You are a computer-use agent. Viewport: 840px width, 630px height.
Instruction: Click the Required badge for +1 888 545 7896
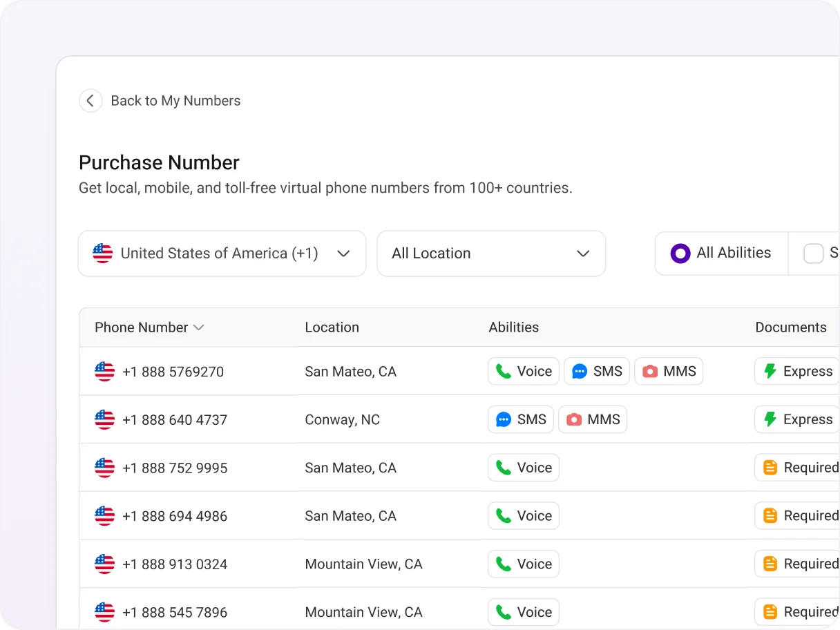(797, 612)
